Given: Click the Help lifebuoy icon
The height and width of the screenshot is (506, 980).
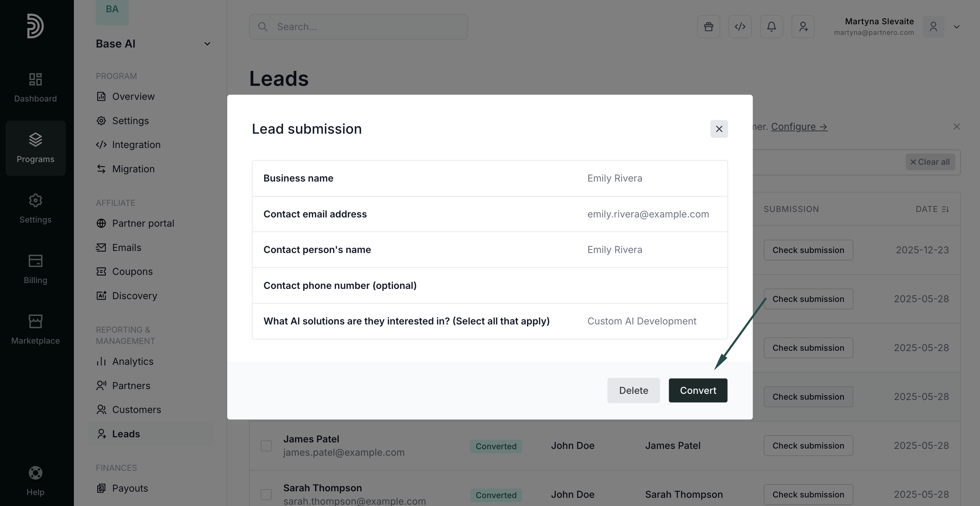Looking at the screenshot, I should 35,473.
